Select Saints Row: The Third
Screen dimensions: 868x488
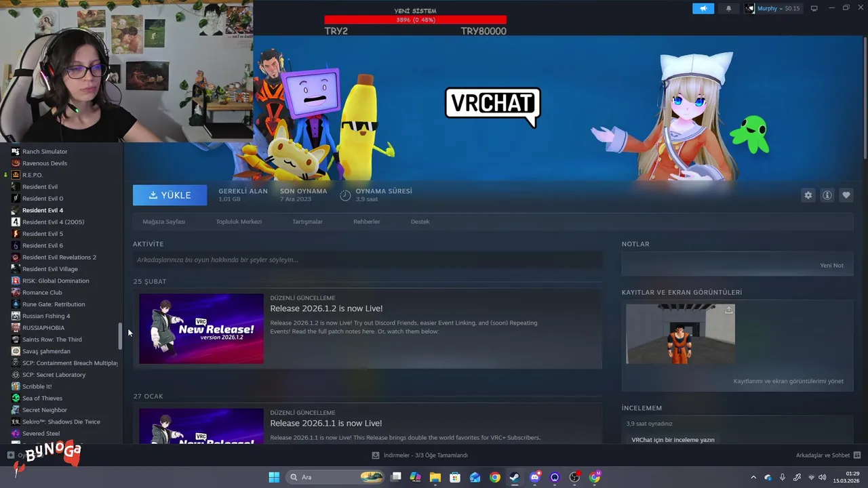click(52, 340)
